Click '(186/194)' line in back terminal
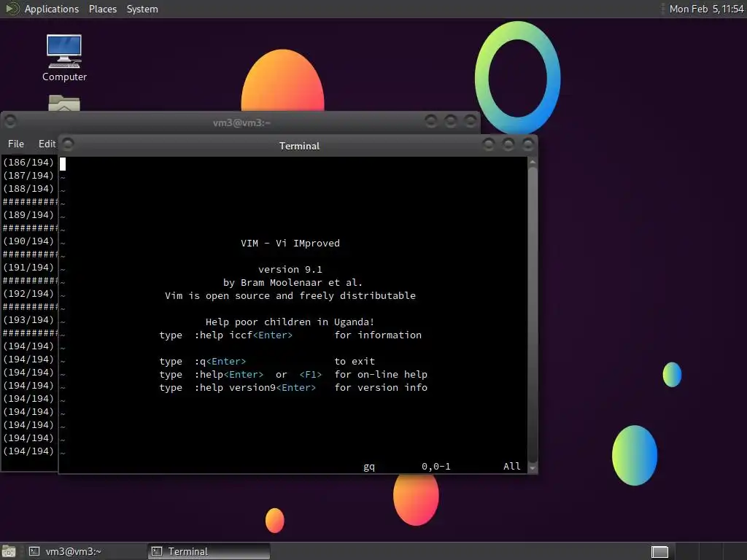The height and width of the screenshot is (560, 747). (x=28, y=163)
